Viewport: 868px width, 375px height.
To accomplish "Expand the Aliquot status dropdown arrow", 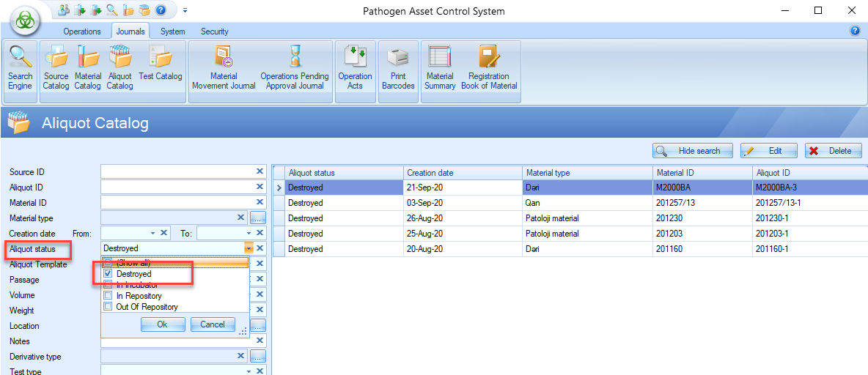I will [249, 249].
